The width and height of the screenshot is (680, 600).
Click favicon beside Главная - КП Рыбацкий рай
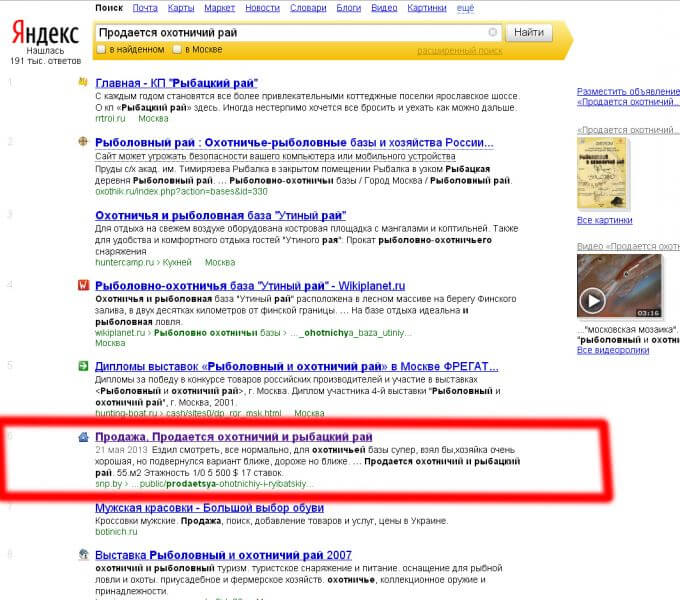83,82
